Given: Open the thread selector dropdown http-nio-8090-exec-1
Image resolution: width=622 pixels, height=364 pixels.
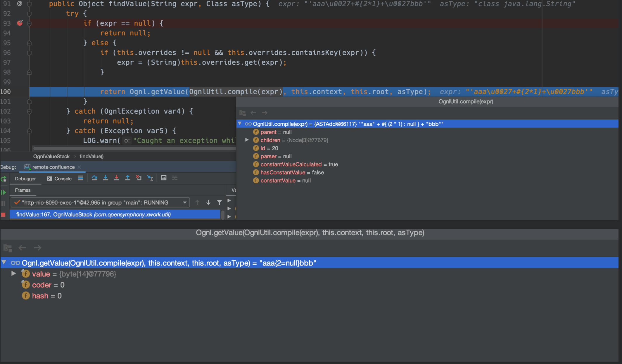Looking at the screenshot, I should click(x=100, y=202).
